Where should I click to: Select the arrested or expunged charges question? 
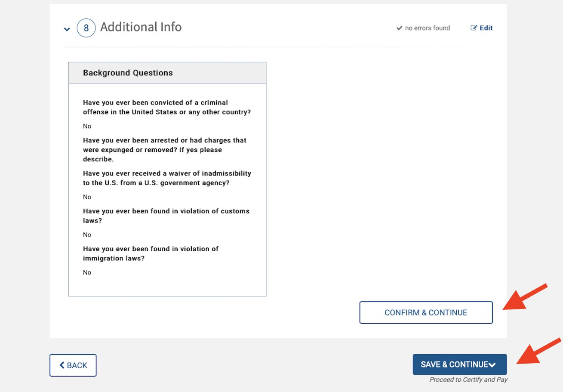pos(165,150)
